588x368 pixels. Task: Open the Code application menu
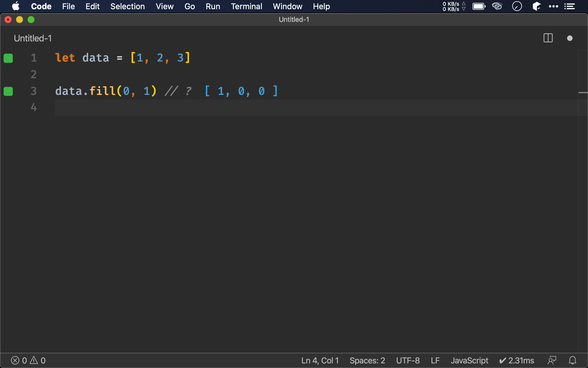(x=41, y=6)
